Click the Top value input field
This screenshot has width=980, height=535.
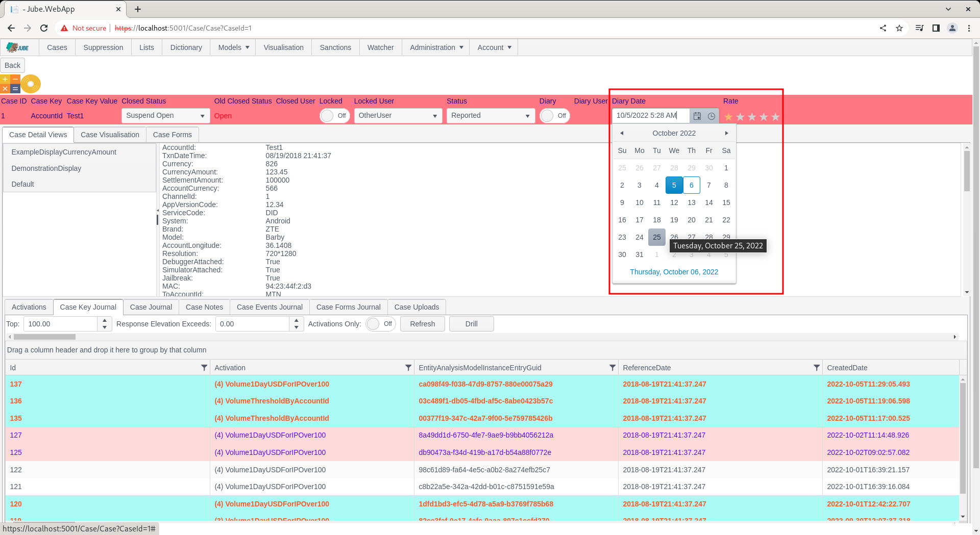[x=60, y=324]
